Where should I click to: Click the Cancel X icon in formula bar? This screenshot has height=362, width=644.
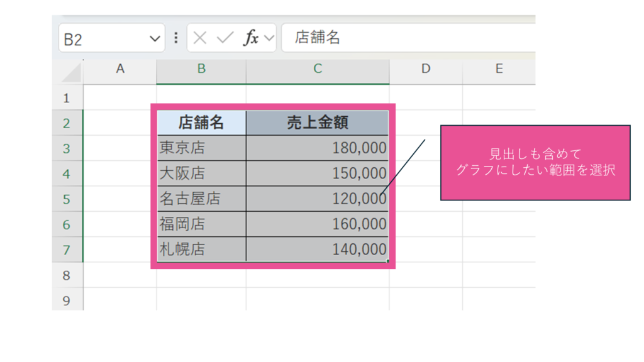click(x=200, y=38)
